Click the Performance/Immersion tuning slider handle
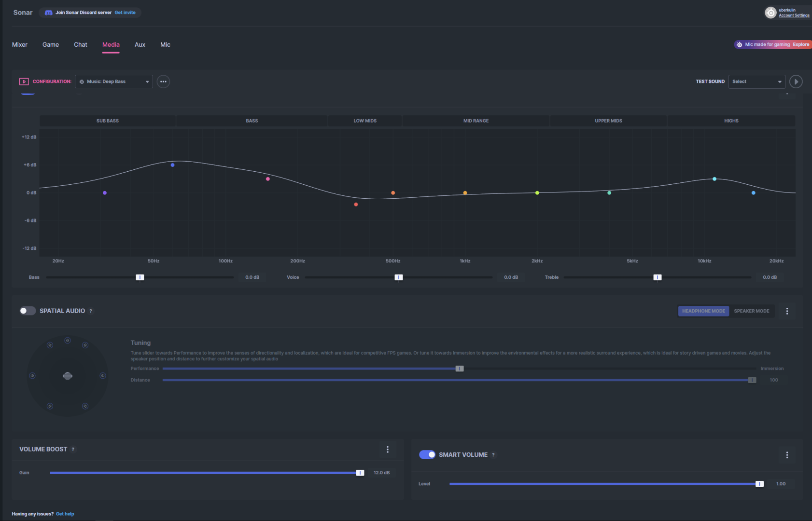The height and width of the screenshot is (521, 812). pos(460,369)
